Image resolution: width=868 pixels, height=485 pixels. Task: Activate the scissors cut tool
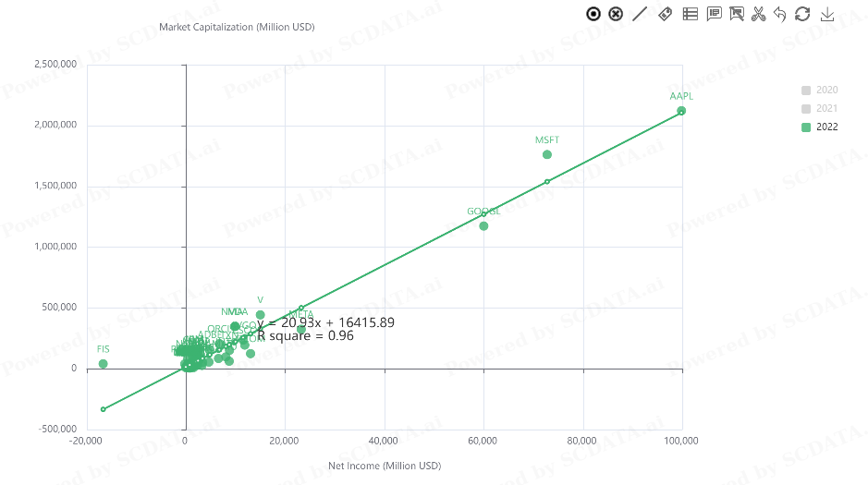(x=758, y=14)
